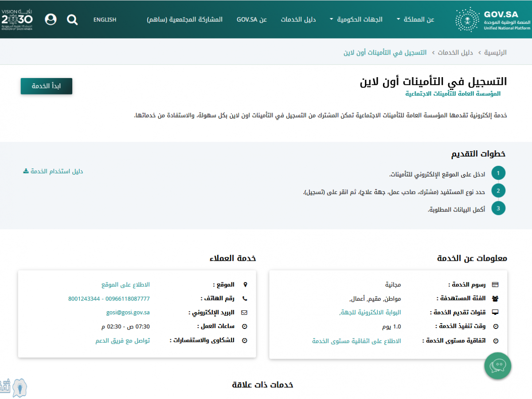Click the ابدأ الخدمة button
532x399 pixels.
tap(47, 86)
